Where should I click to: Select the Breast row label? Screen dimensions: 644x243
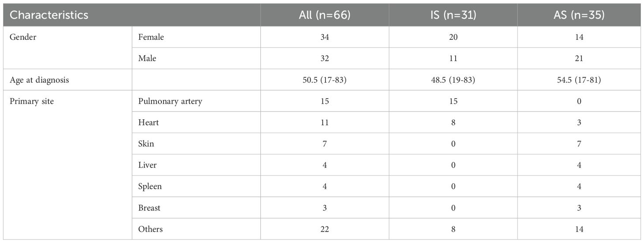[x=149, y=208]
